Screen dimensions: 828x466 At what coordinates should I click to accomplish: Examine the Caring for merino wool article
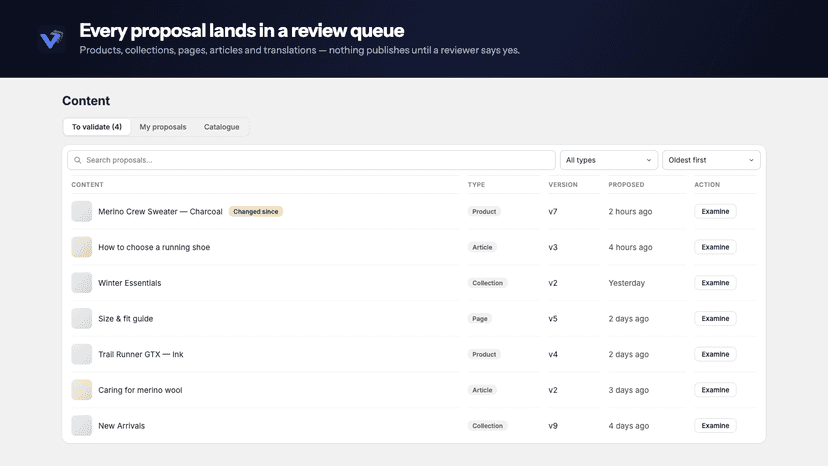click(x=715, y=390)
